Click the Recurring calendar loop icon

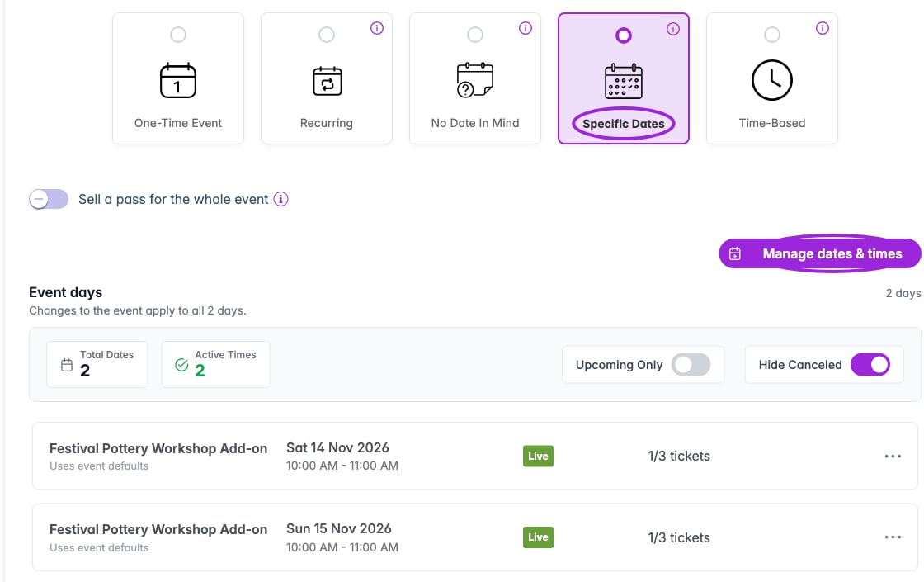(327, 81)
